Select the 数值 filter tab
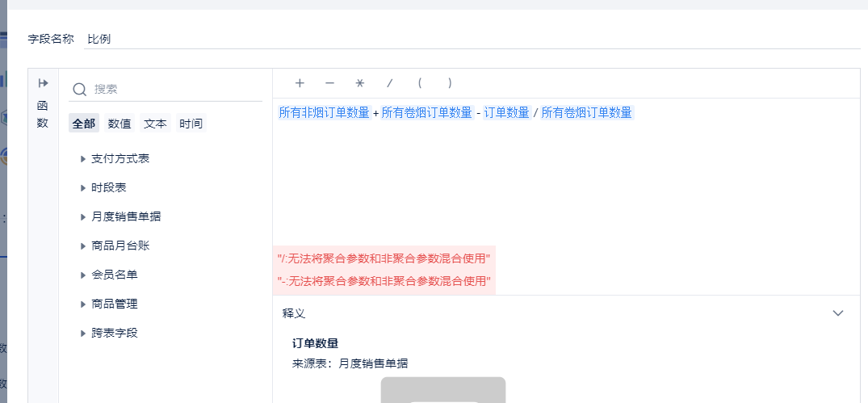The width and height of the screenshot is (868, 403). point(120,124)
